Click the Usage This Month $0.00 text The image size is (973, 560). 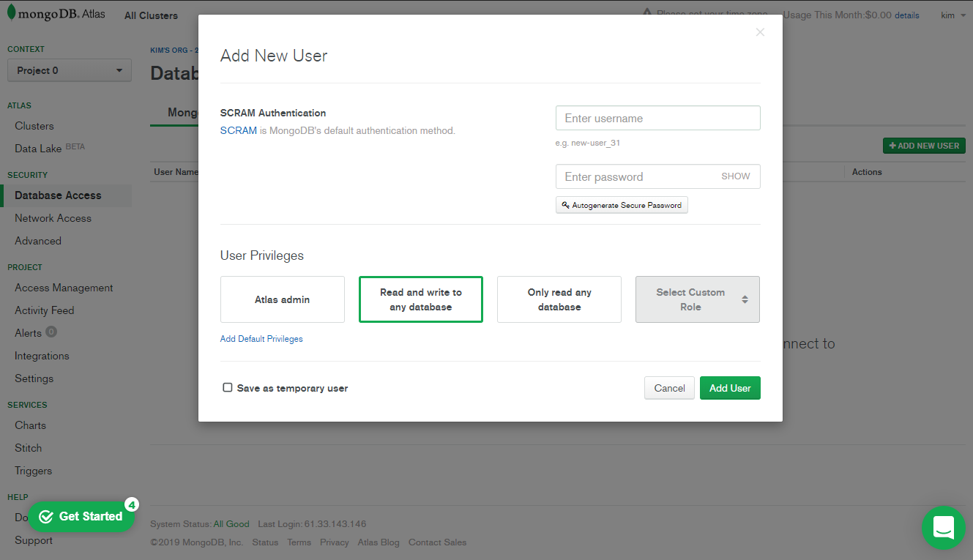837,15
